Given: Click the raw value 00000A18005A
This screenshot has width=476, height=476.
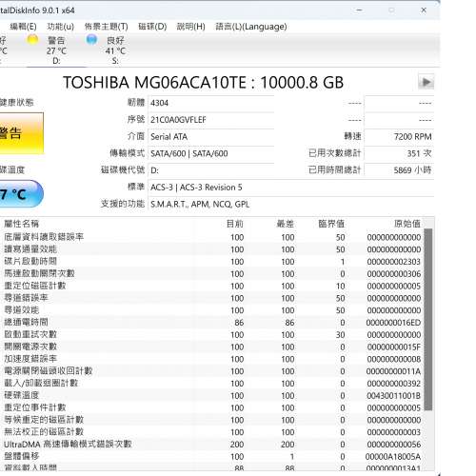Looking at the screenshot, I should [393, 457].
